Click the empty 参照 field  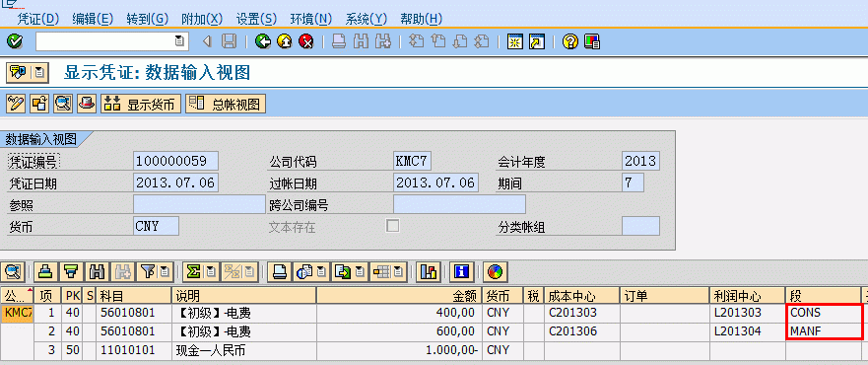[x=199, y=204]
